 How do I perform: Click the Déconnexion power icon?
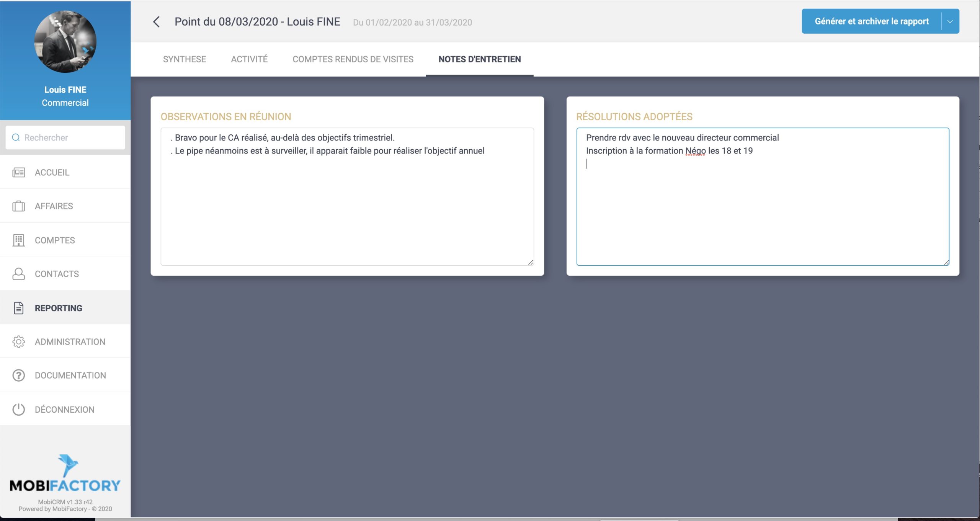click(18, 410)
